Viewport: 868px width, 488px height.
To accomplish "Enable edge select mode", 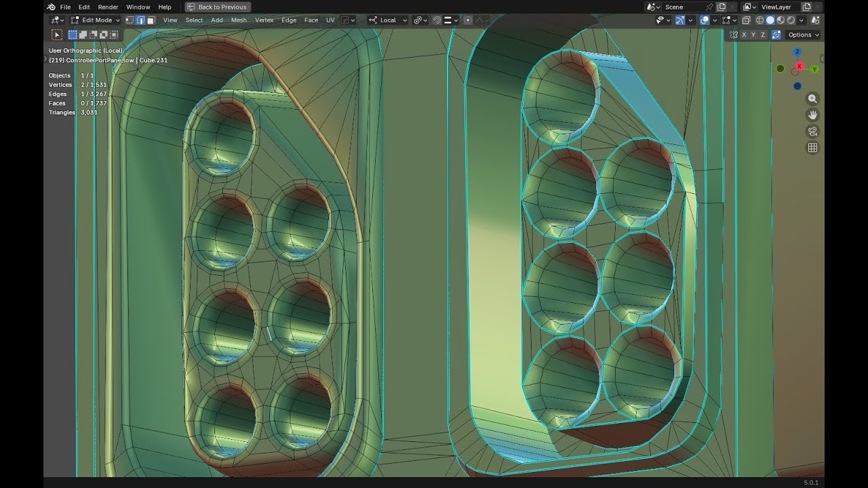I will [140, 20].
